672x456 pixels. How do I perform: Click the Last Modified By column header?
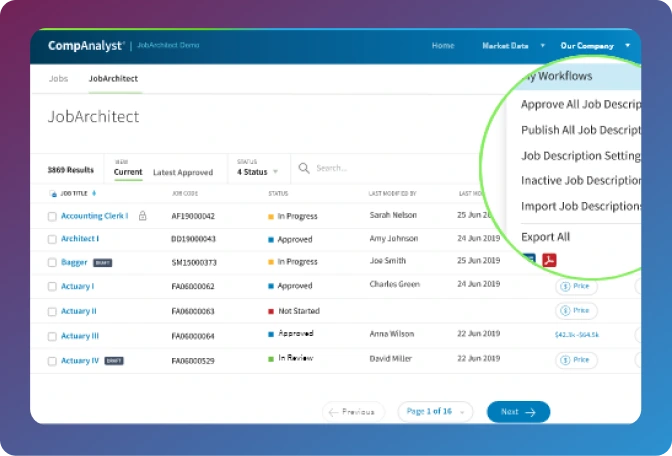pyautogui.click(x=392, y=194)
